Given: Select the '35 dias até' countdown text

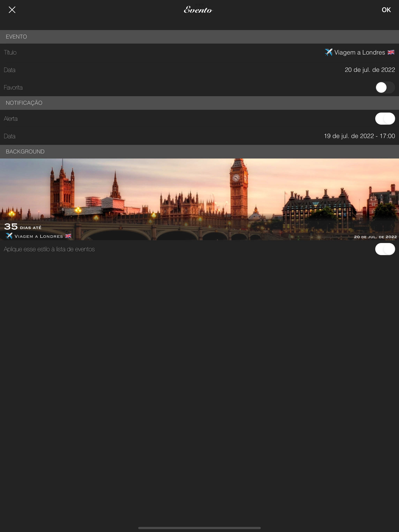Looking at the screenshot, I should click(x=23, y=226).
